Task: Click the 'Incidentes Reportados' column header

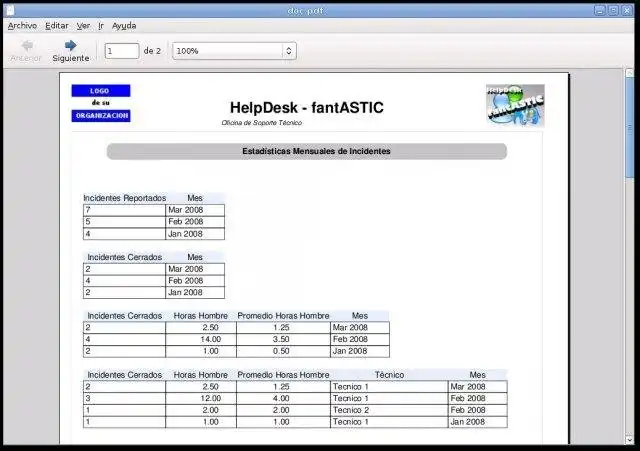Action: [124, 198]
